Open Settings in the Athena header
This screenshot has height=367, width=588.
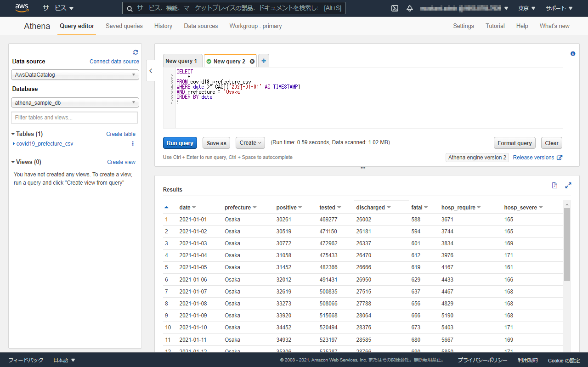[x=464, y=26]
